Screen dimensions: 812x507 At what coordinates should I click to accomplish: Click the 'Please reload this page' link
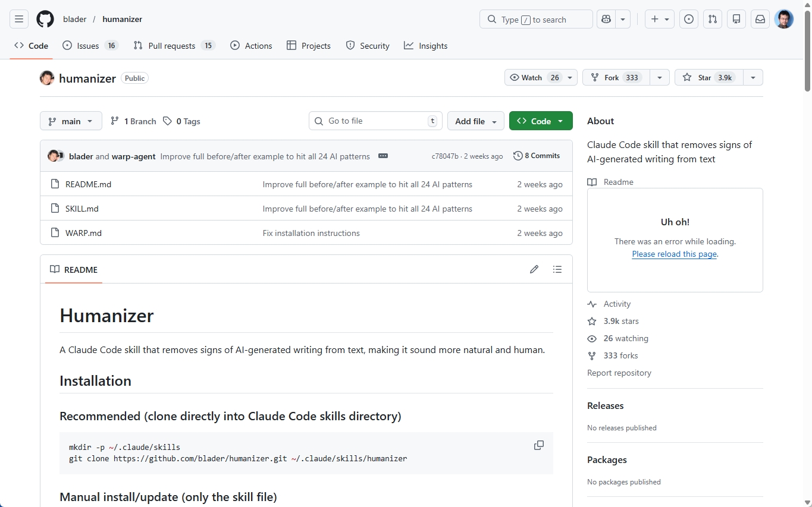[x=674, y=254]
